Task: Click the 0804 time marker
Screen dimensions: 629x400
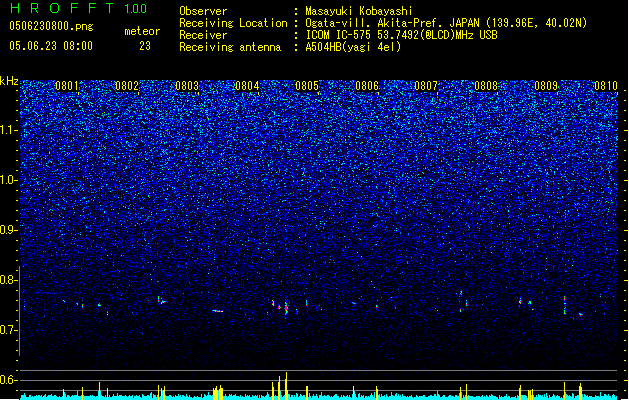Action: pyautogui.click(x=247, y=86)
